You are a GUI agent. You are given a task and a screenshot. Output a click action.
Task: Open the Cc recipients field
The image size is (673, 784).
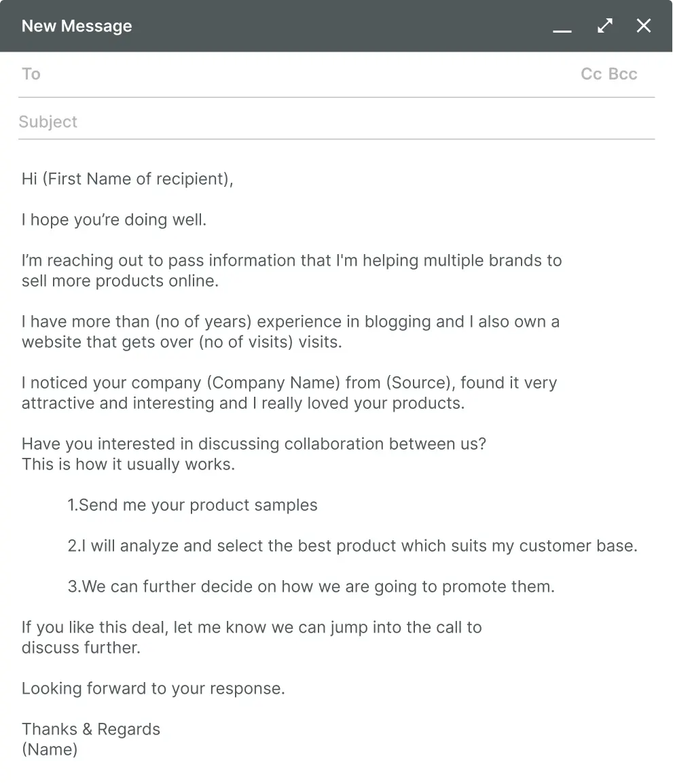coord(589,73)
